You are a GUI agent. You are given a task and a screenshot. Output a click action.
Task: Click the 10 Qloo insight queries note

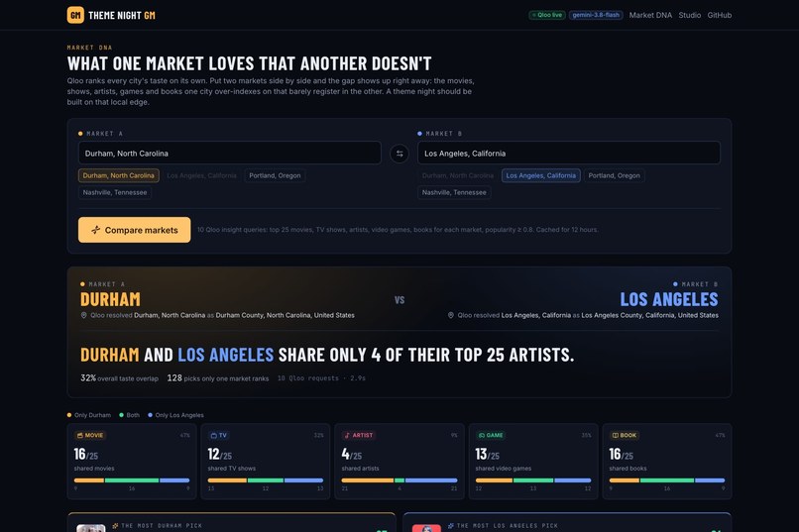pyautogui.click(x=398, y=230)
